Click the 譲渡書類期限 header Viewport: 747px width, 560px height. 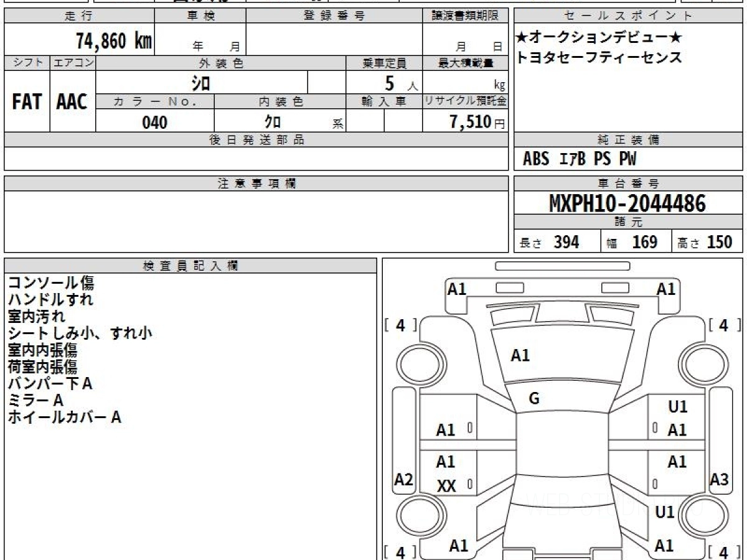tap(466, 16)
